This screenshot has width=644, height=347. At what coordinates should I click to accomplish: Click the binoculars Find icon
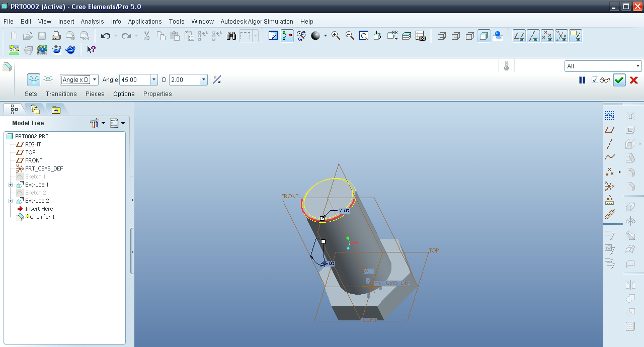coord(231,36)
